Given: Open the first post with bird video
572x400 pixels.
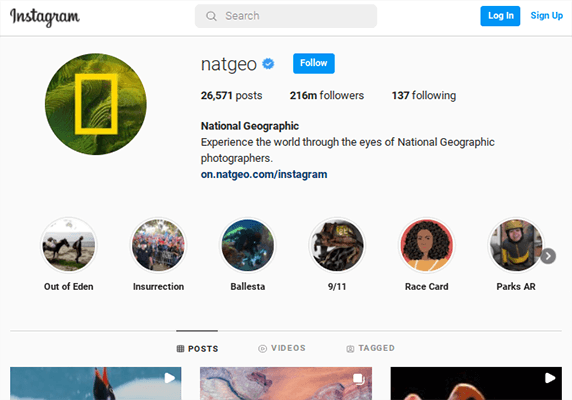Looking at the screenshot, I should 96,383.
